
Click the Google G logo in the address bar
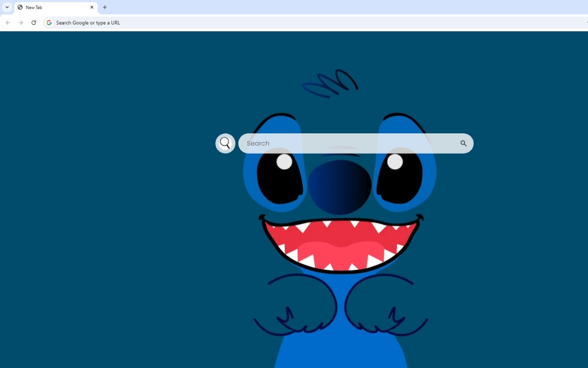[49, 23]
